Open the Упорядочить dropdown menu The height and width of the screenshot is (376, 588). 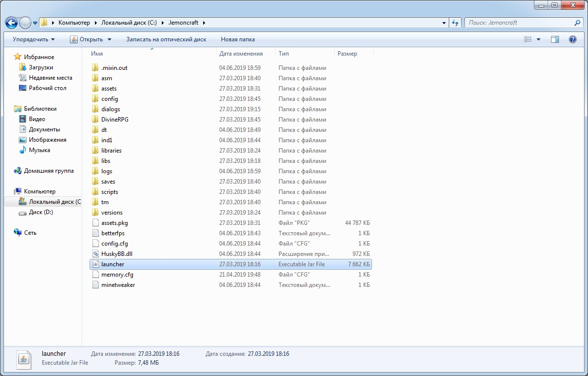[x=33, y=39]
